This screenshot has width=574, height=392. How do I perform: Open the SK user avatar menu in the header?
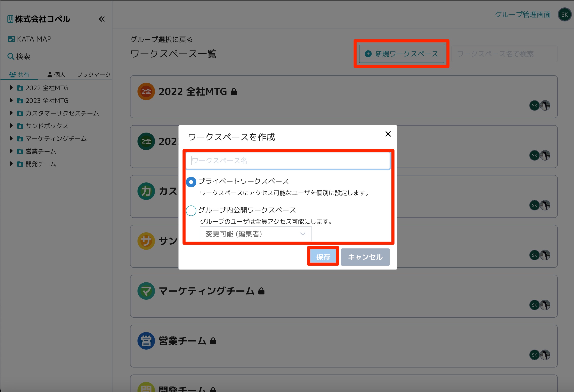565,15
